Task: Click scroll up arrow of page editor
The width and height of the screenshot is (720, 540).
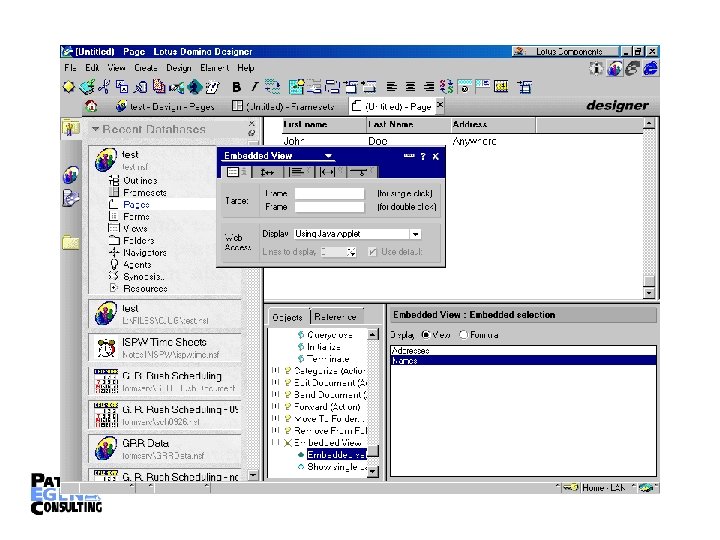Action: tap(648, 123)
